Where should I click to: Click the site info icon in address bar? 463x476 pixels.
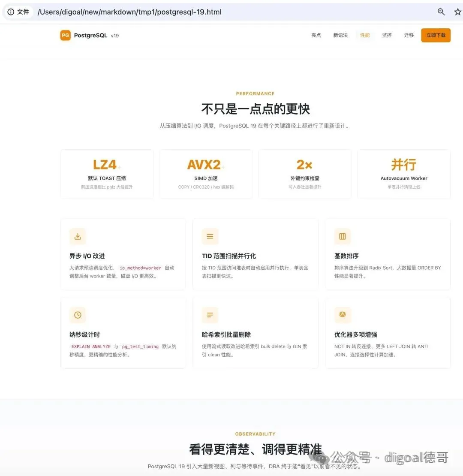[11, 12]
